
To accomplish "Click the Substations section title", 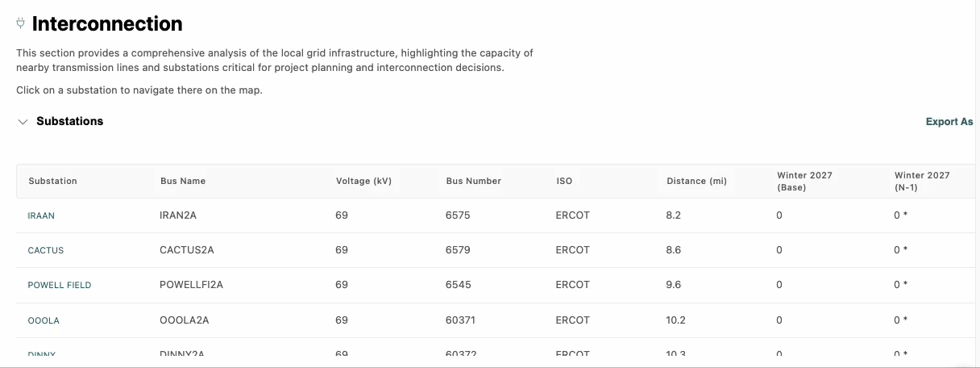I will coord(70,121).
